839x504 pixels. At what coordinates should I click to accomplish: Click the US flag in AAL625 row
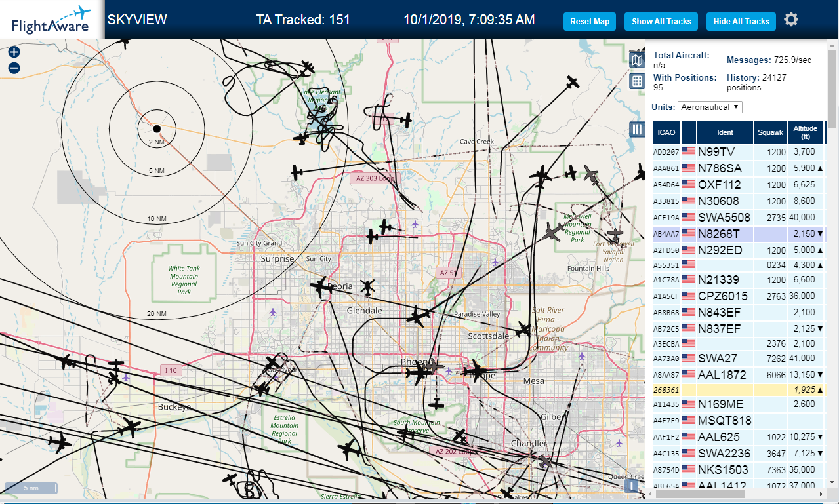point(689,436)
